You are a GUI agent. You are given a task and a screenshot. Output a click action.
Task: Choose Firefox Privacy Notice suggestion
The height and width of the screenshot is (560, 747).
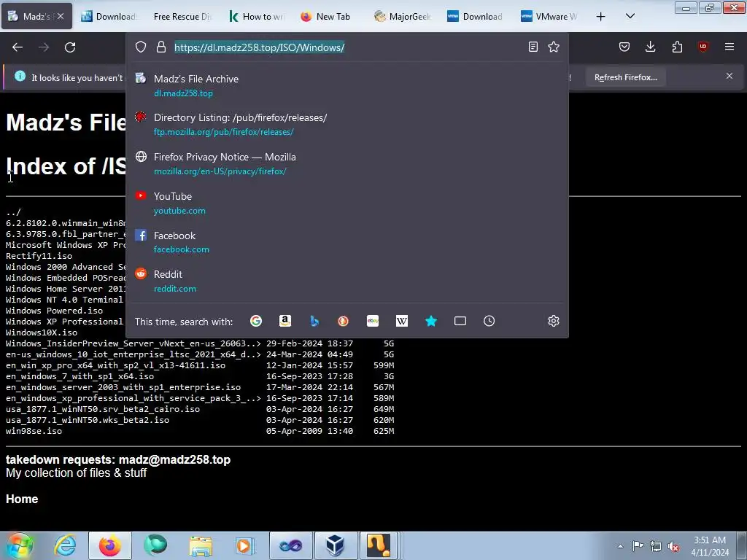(x=347, y=164)
